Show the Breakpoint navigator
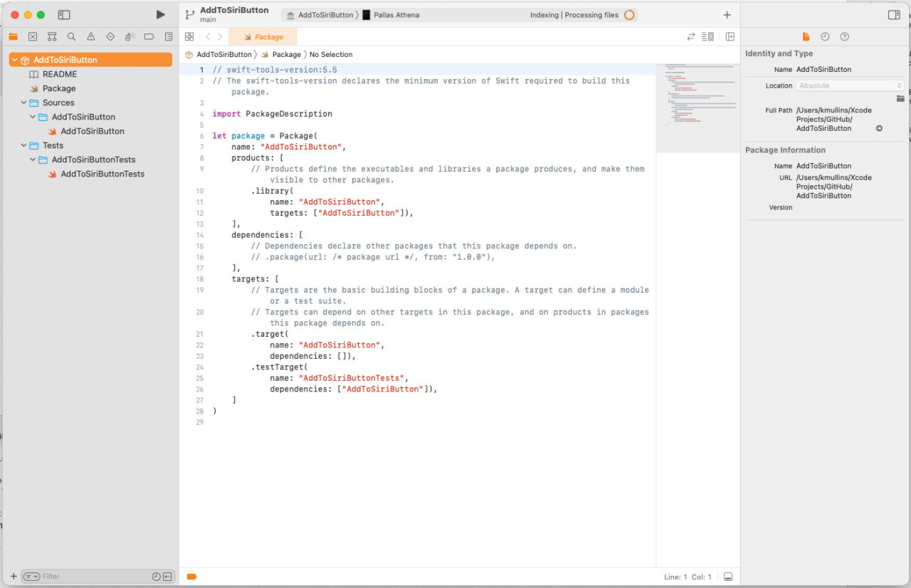The image size is (911, 588). [147, 36]
